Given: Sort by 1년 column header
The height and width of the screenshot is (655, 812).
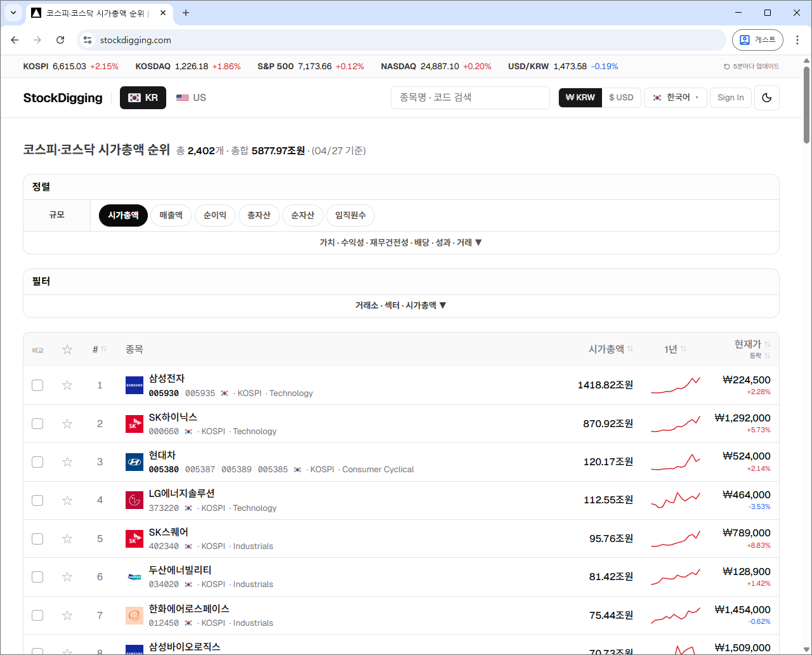Looking at the screenshot, I should 676,350.
